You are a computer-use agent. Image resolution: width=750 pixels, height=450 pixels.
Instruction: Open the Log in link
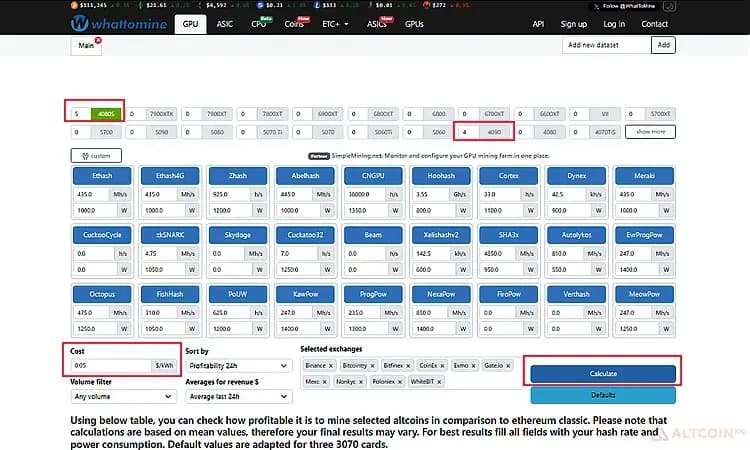(x=614, y=24)
